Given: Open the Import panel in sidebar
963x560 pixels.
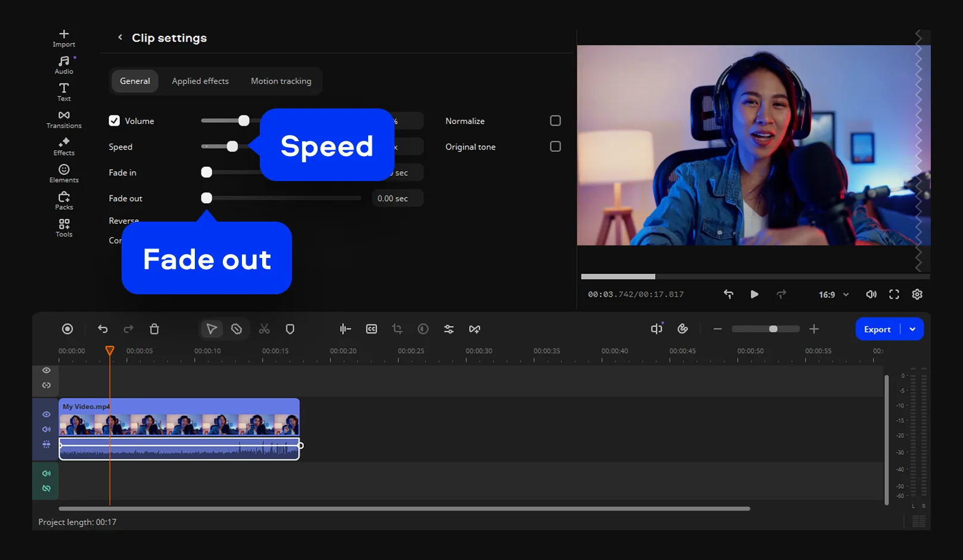Looking at the screenshot, I should [x=64, y=38].
